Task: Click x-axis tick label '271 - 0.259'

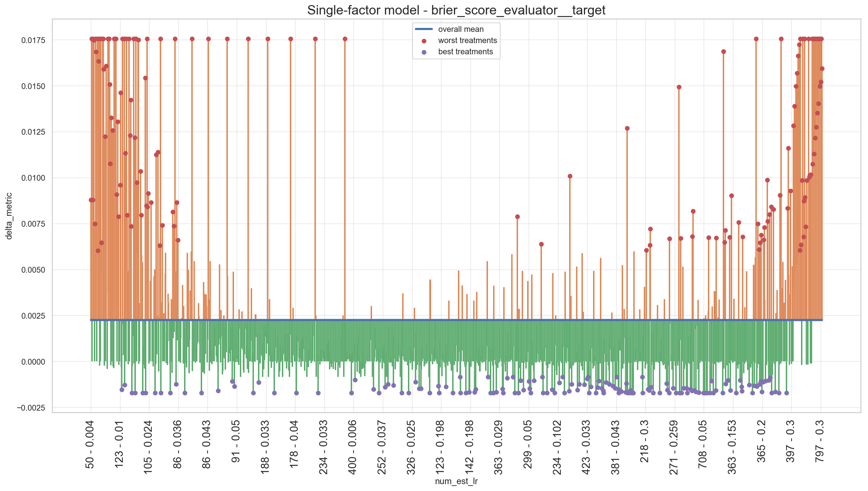Action: [674, 447]
